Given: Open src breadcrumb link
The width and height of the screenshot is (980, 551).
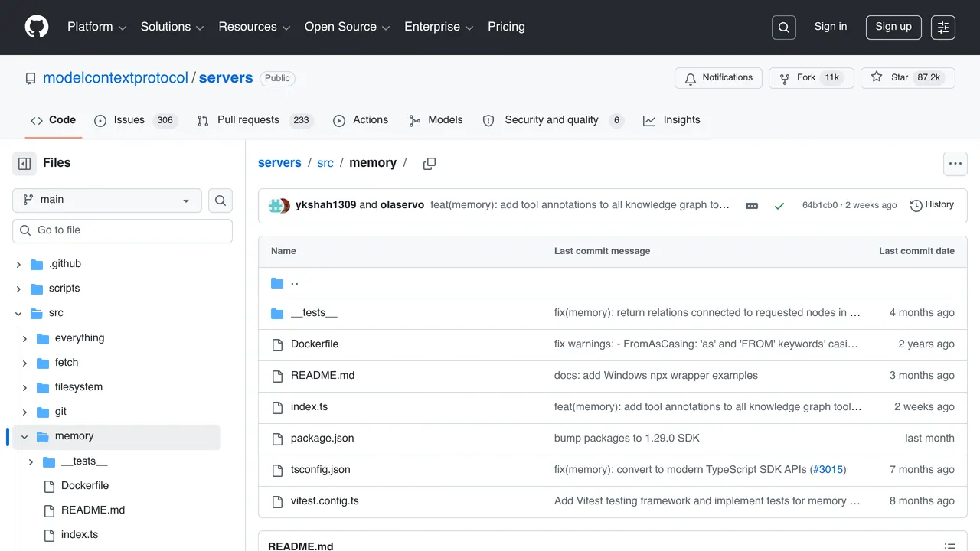Looking at the screenshot, I should pos(325,163).
